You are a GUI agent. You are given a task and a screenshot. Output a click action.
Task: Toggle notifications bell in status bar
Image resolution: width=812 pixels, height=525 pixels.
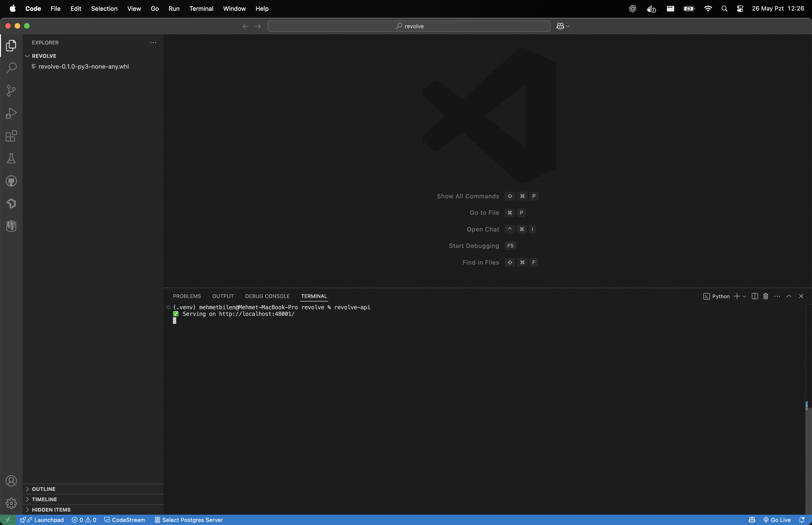(802, 520)
